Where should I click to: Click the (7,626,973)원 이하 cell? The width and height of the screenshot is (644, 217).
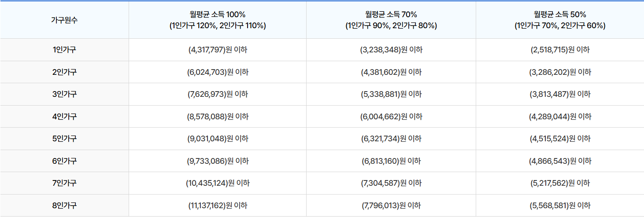tap(218, 94)
